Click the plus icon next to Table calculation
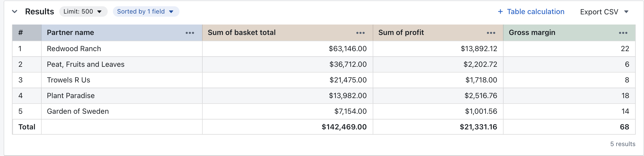Image resolution: width=644 pixels, height=156 pixels. (x=500, y=11)
